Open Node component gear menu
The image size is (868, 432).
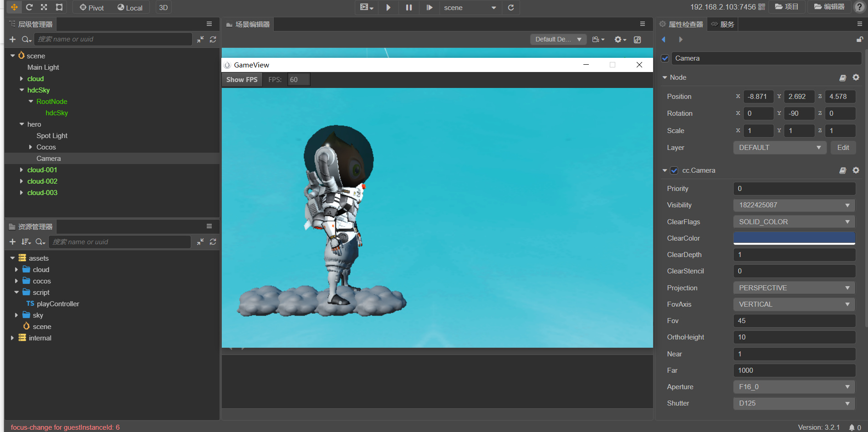[856, 77]
